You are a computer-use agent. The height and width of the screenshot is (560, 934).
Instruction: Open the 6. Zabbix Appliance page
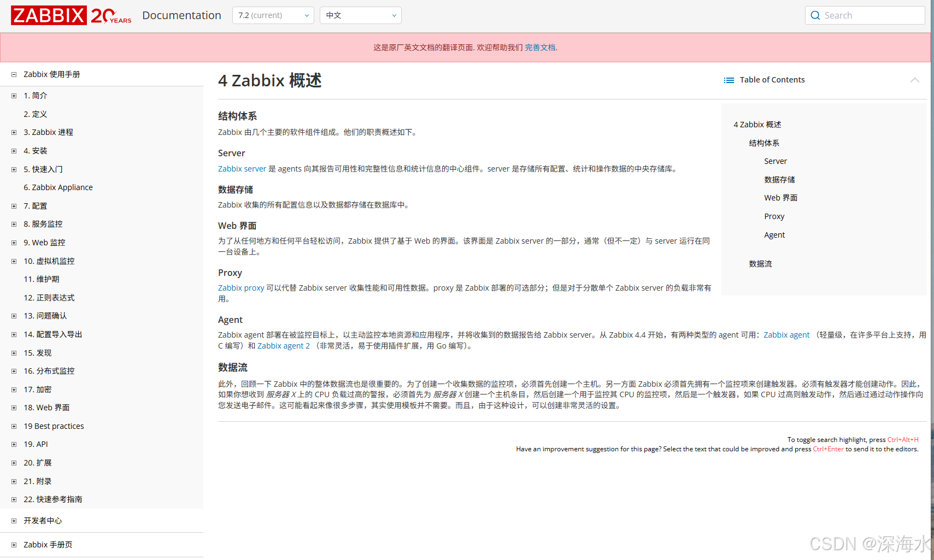(58, 187)
